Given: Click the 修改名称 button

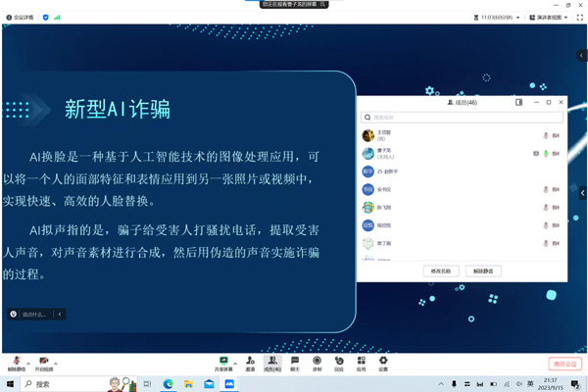Looking at the screenshot, I should [x=440, y=270].
